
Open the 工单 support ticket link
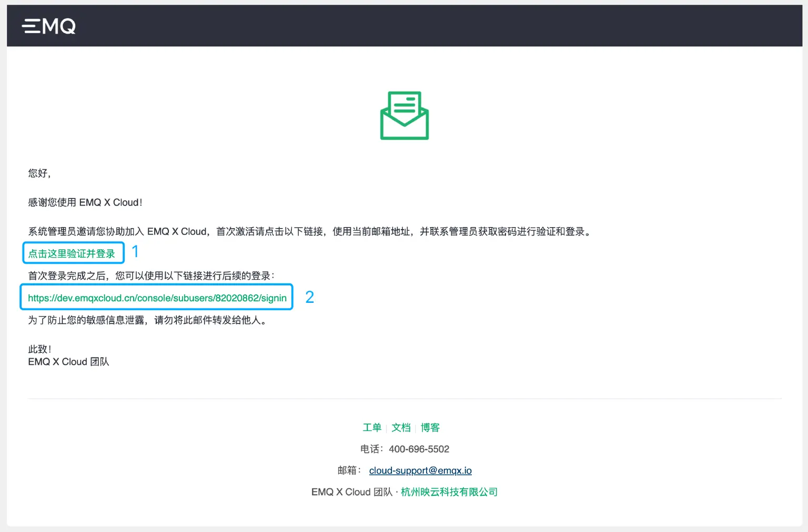(x=372, y=427)
